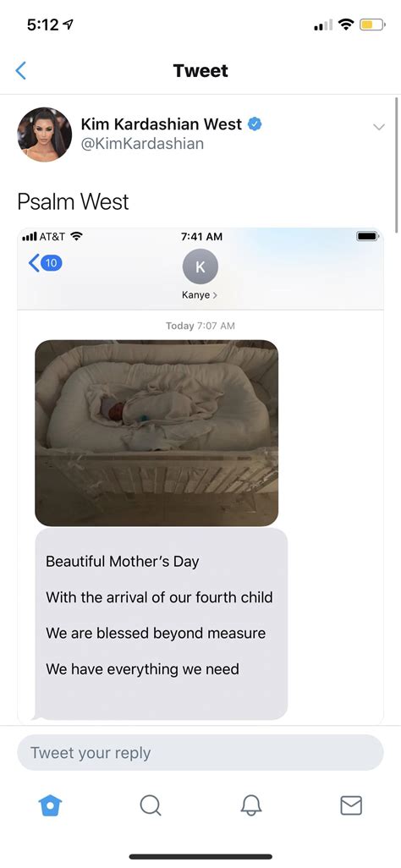Open the Search magnifier tab

coord(150,805)
